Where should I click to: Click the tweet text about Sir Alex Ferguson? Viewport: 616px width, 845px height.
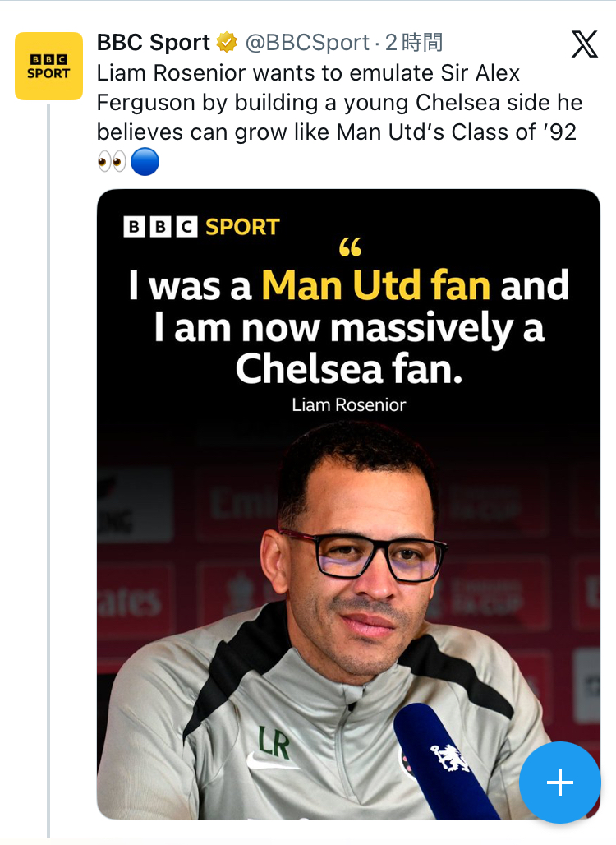pos(338,102)
